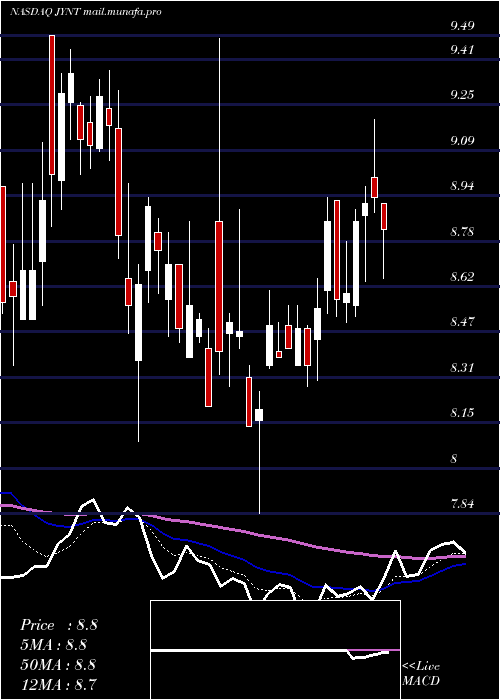Click the 50MA : 8.8 readout
This screenshot has height=700, width=500.
click(58, 664)
